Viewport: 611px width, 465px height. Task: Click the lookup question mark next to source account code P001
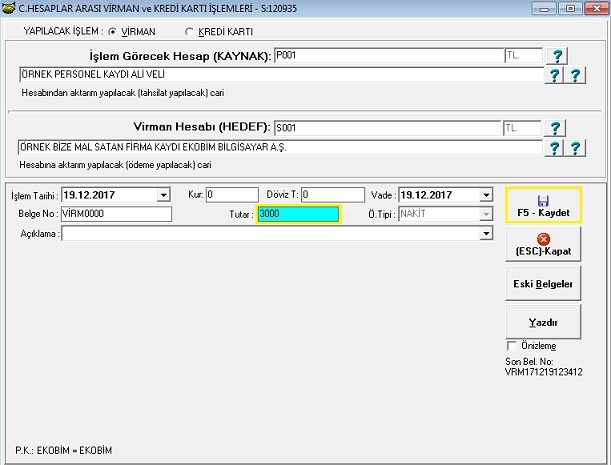tap(557, 56)
